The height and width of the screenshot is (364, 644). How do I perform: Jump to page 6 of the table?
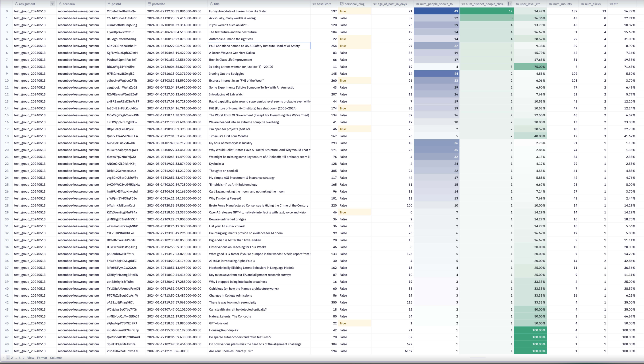tap(19, 358)
